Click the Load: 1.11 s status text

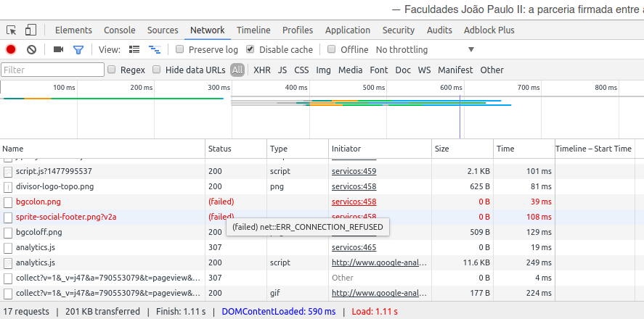click(375, 312)
